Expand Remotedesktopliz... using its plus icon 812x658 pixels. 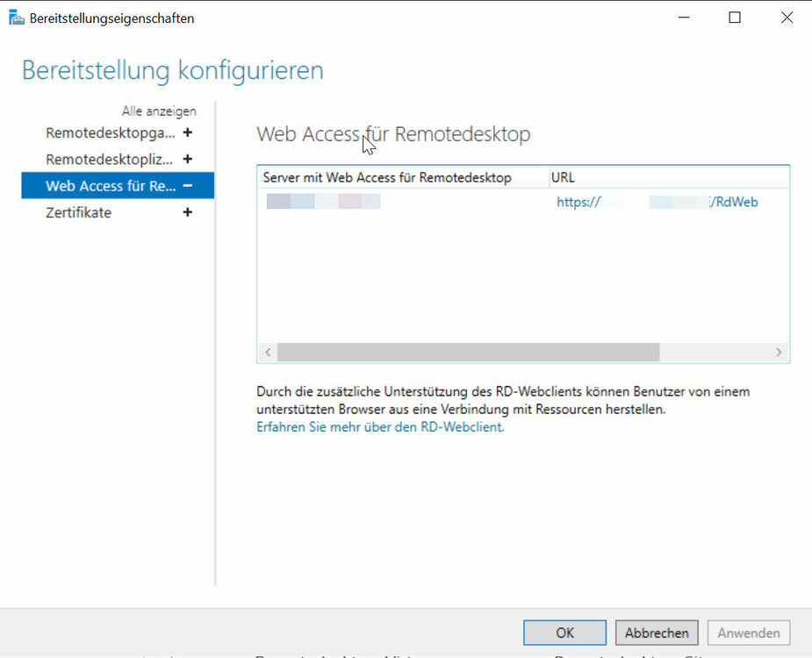[x=187, y=160]
